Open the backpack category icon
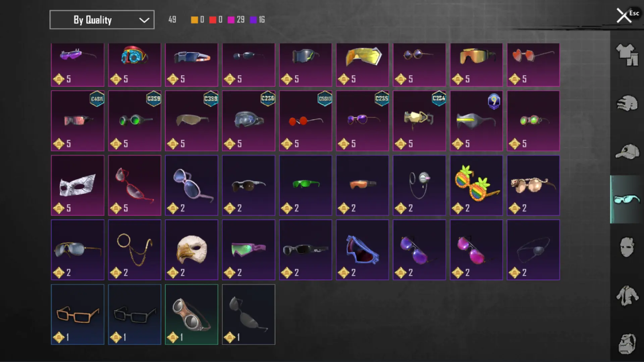The height and width of the screenshot is (362, 644). click(627, 344)
